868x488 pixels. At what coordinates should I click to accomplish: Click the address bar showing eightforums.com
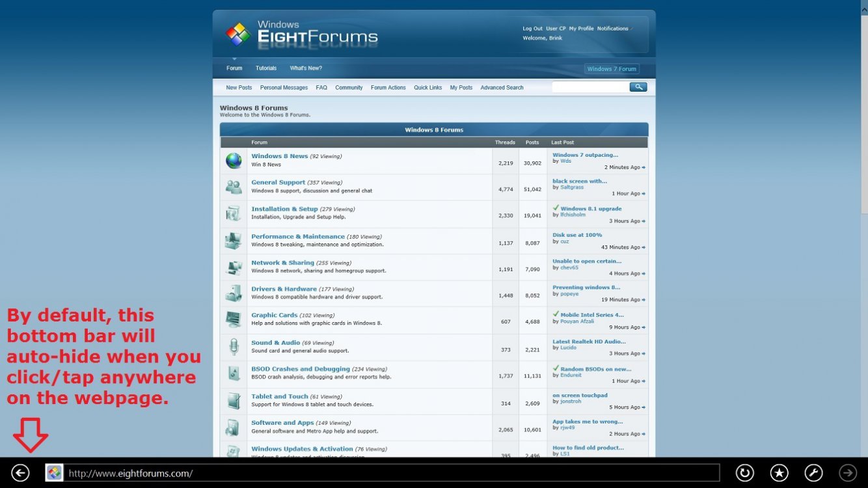(x=392, y=473)
